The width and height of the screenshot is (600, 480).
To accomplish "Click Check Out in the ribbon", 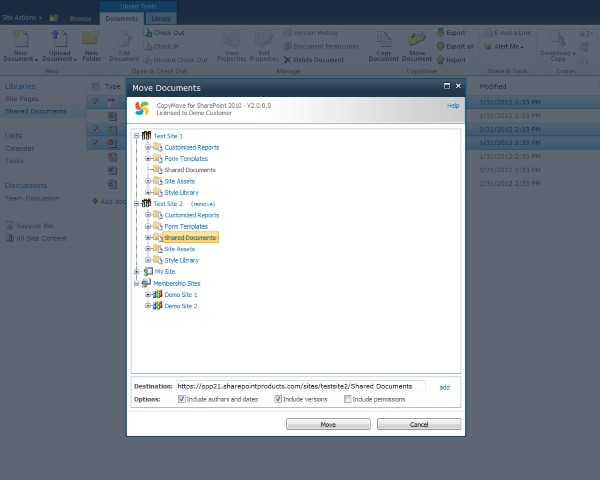I will 164,33.
